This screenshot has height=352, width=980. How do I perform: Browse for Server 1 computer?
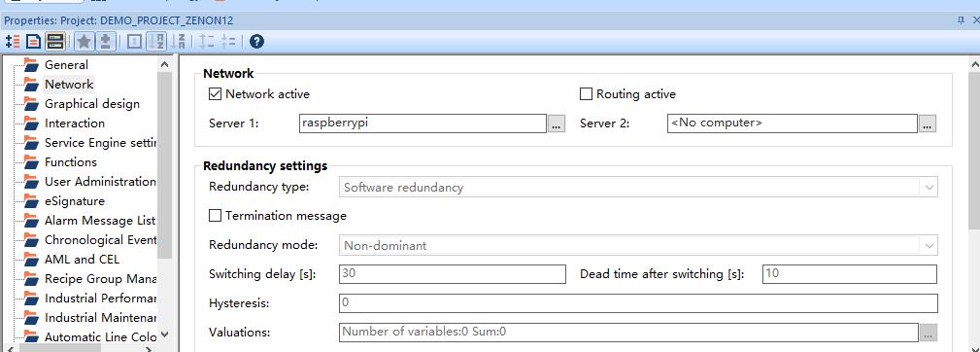click(x=557, y=123)
